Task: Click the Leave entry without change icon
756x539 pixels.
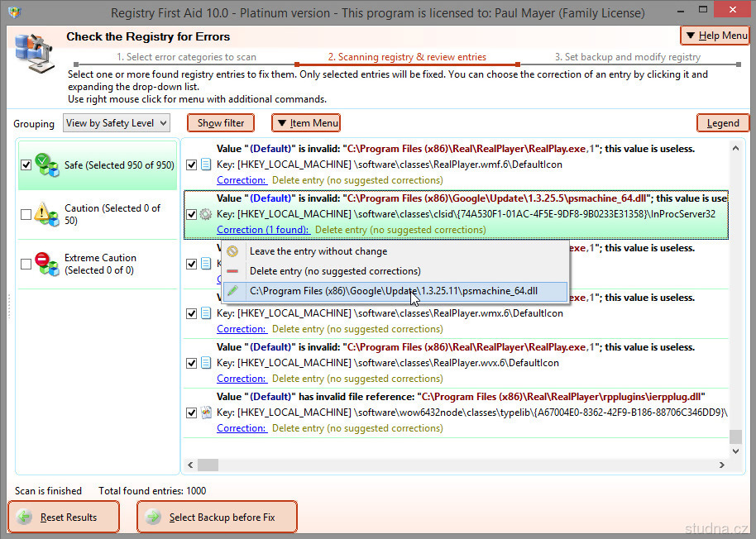Action: tap(232, 251)
